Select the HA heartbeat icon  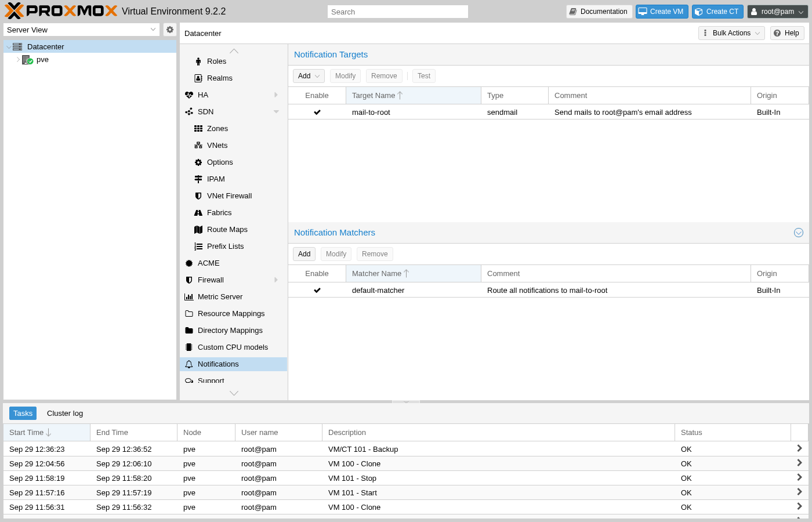(189, 95)
